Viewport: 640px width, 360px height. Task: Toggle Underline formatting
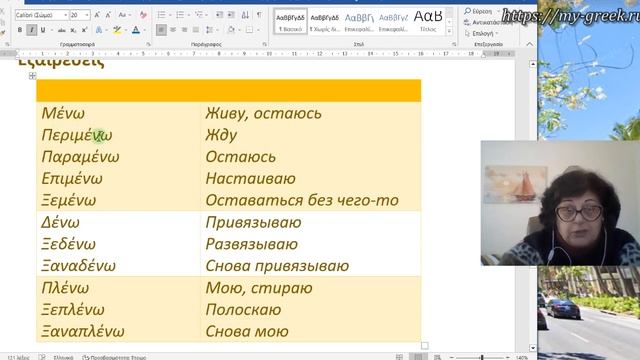point(42,30)
